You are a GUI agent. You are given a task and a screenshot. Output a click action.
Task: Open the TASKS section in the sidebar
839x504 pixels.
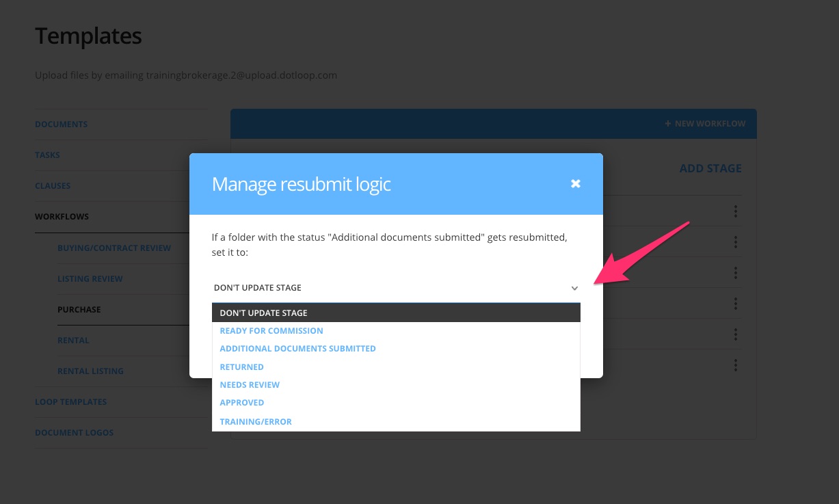[x=47, y=155]
